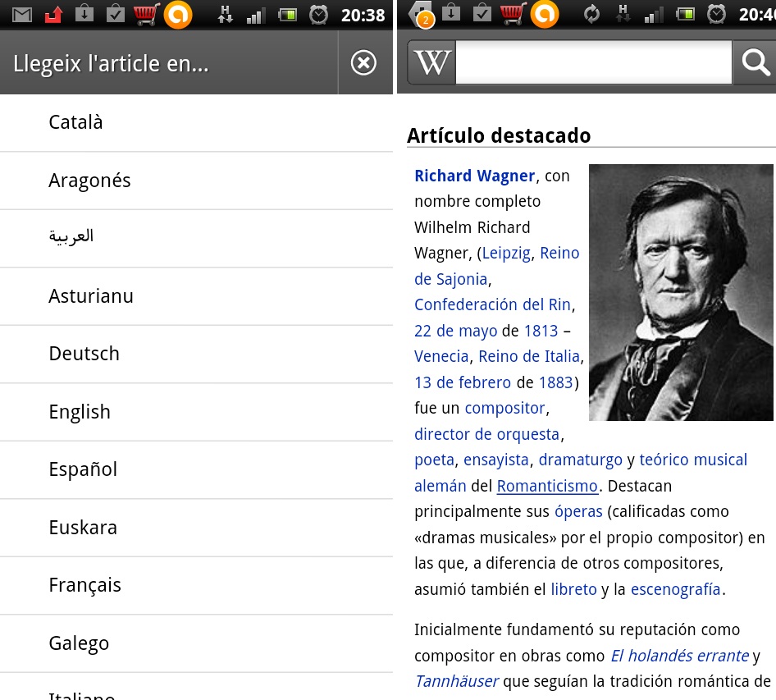Tap the left screen orange circle app icon
This screenshot has width=776, height=700.
tap(178, 15)
